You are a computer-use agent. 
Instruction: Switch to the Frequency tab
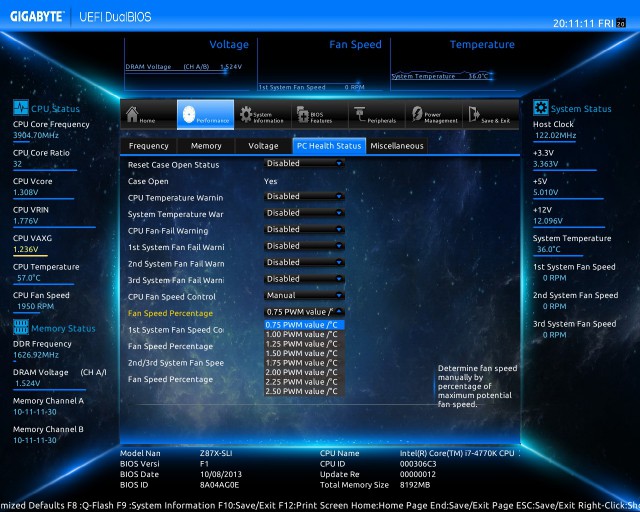149,146
